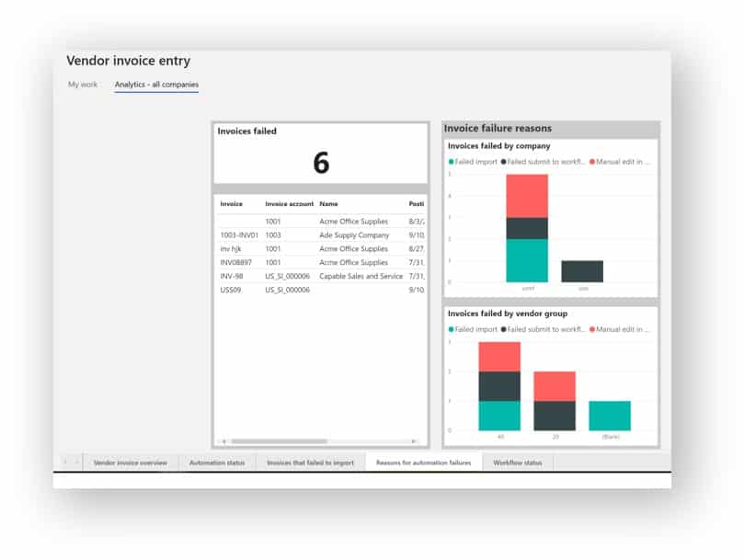Click the previous report page arrow

[65, 462]
